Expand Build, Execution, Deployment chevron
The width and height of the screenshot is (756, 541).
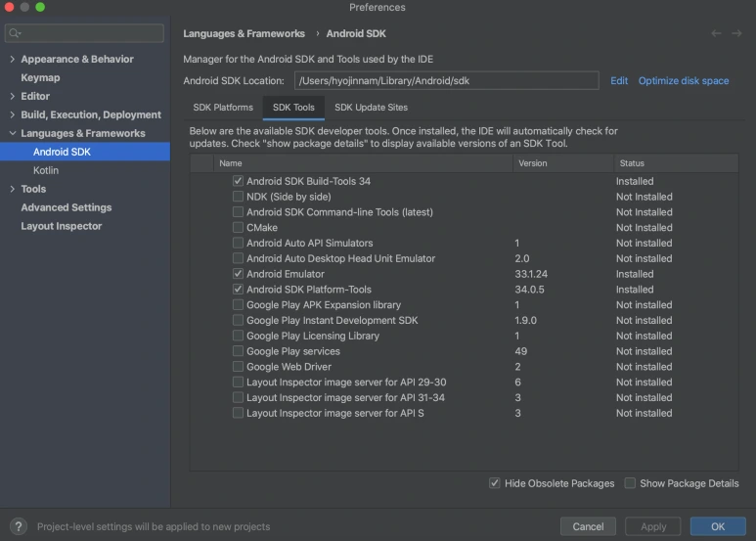12,114
